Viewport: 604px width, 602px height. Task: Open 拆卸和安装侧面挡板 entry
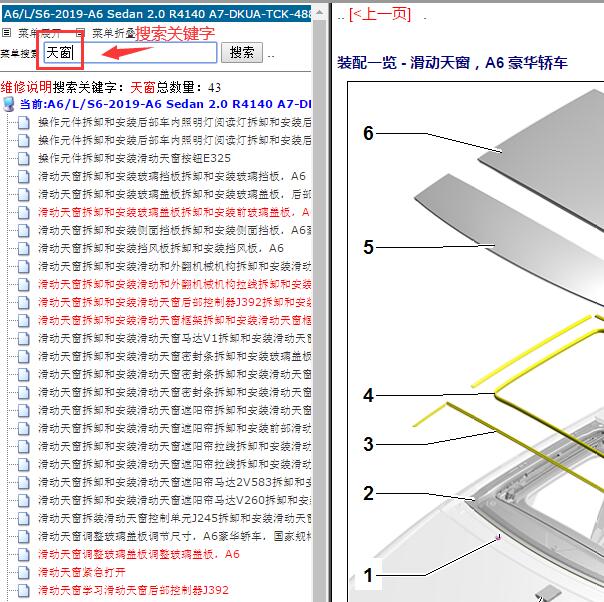(x=174, y=230)
